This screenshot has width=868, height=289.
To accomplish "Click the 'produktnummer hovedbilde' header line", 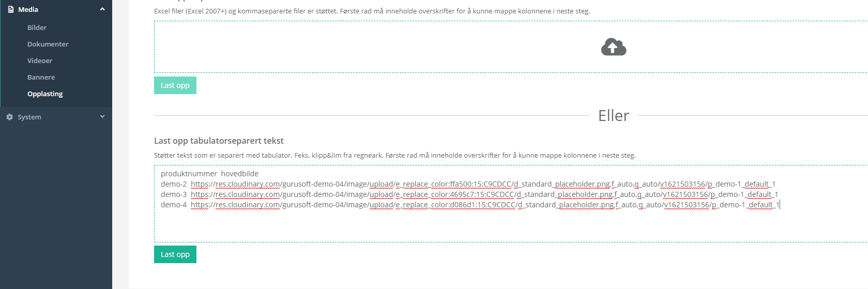I will 209,174.
